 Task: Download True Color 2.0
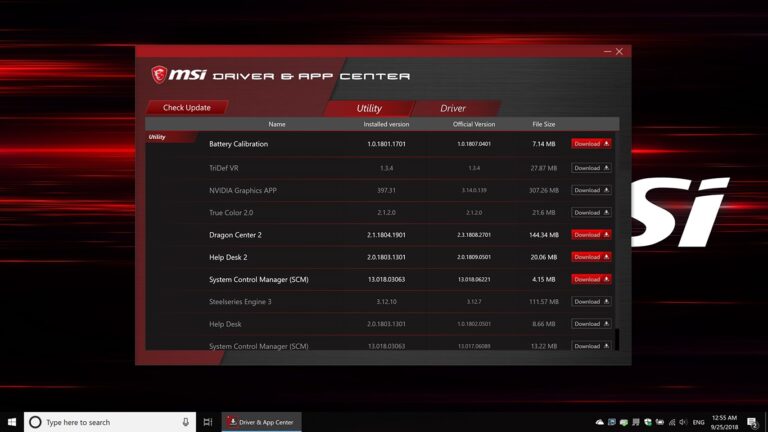click(591, 213)
